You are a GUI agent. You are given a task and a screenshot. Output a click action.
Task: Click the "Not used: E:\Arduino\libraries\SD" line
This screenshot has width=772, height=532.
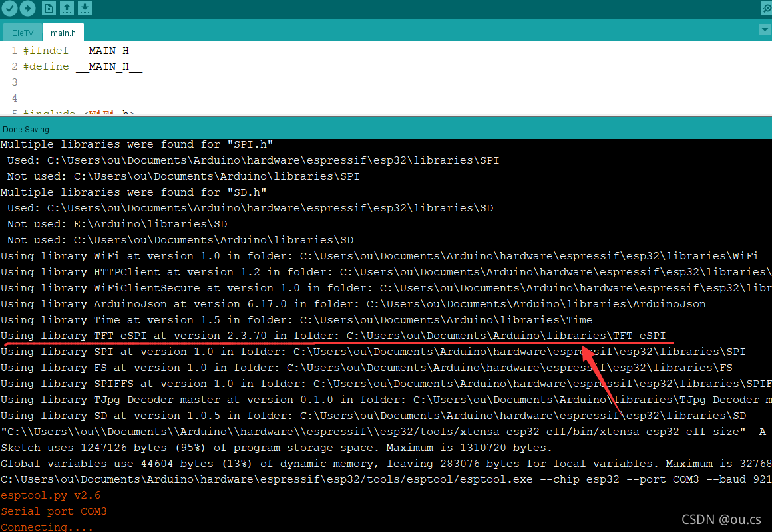(x=117, y=224)
